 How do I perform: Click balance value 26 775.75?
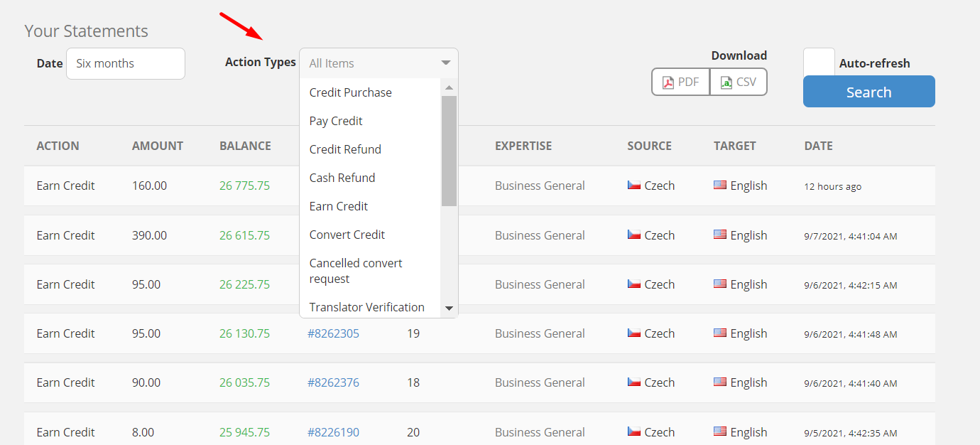click(x=244, y=186)
